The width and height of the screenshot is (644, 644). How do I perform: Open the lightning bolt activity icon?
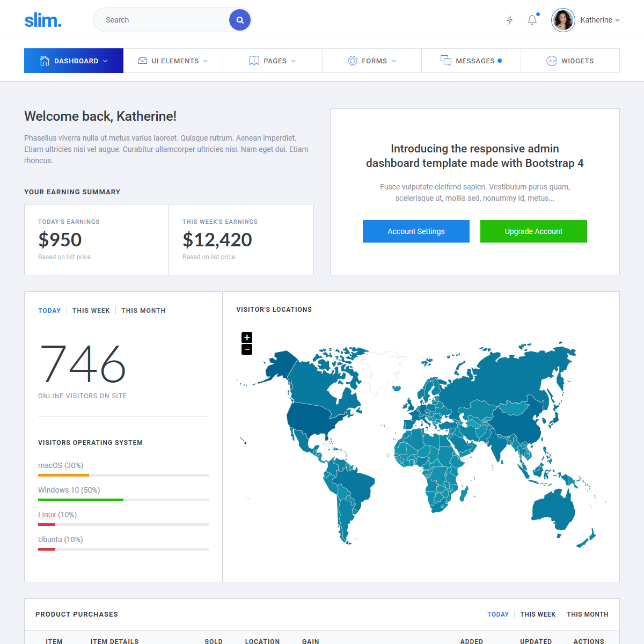click(x=510, y=20)
